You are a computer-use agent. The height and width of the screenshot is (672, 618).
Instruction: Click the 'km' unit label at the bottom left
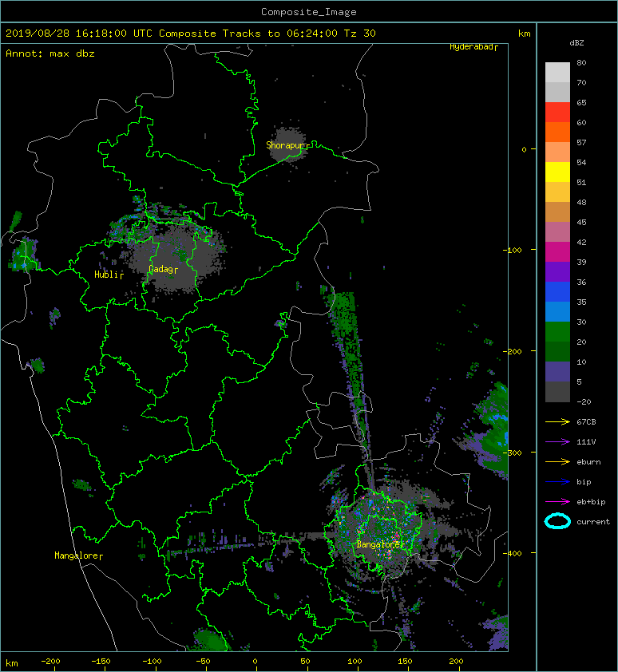12,663
